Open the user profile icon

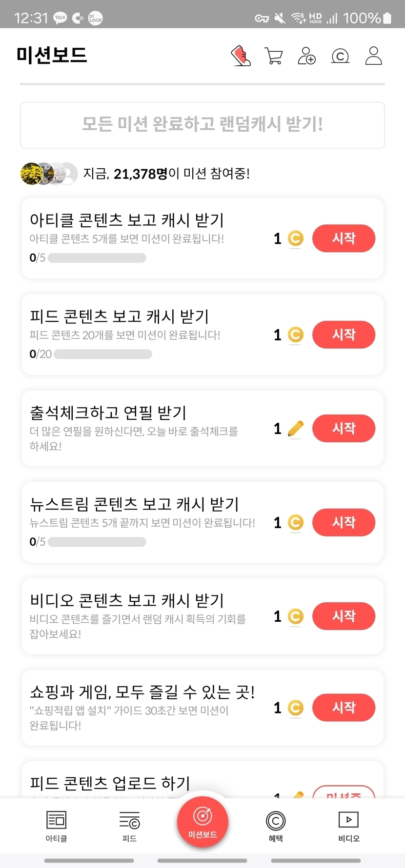click(374, 56)
